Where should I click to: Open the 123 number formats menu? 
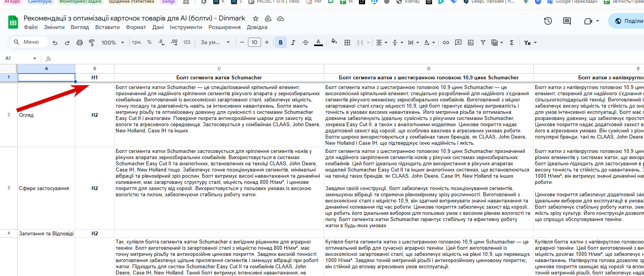(x=187, y=42)
